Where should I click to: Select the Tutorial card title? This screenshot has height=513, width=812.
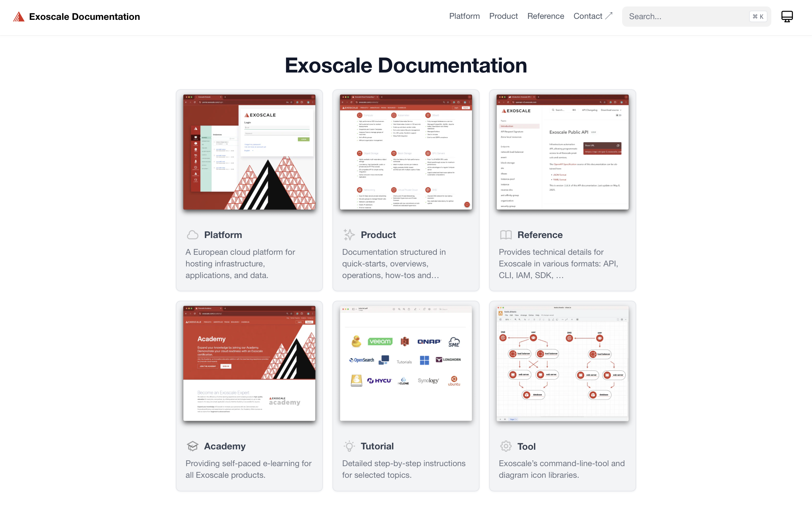377,446
